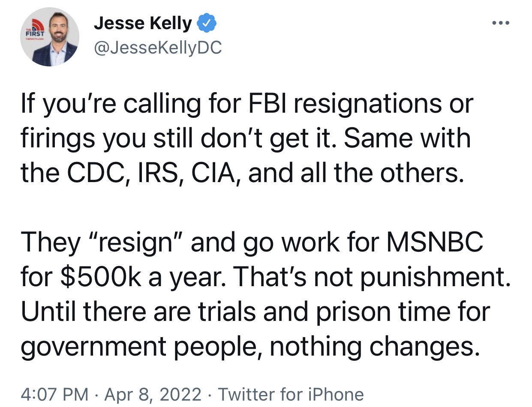Click the line beginning "for $500k a year"
Image resolution: width=532 pixels, height=407 pixels.
[266, 278]
